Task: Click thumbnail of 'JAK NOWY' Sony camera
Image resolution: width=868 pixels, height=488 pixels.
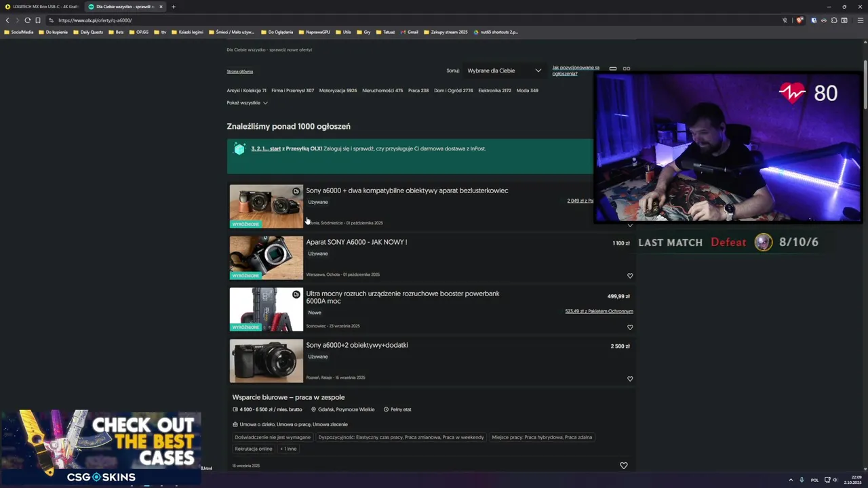Action: pos(266,258)
